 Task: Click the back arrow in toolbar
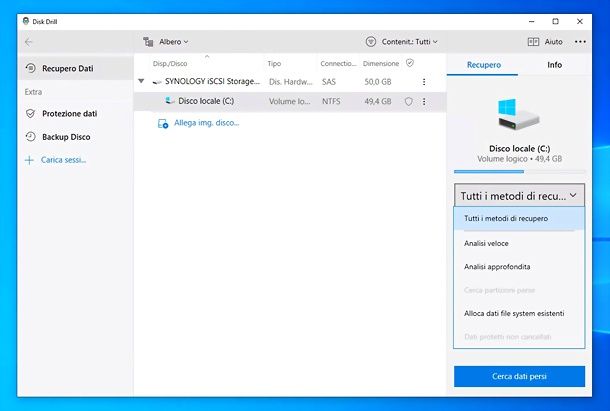[28, 42]
